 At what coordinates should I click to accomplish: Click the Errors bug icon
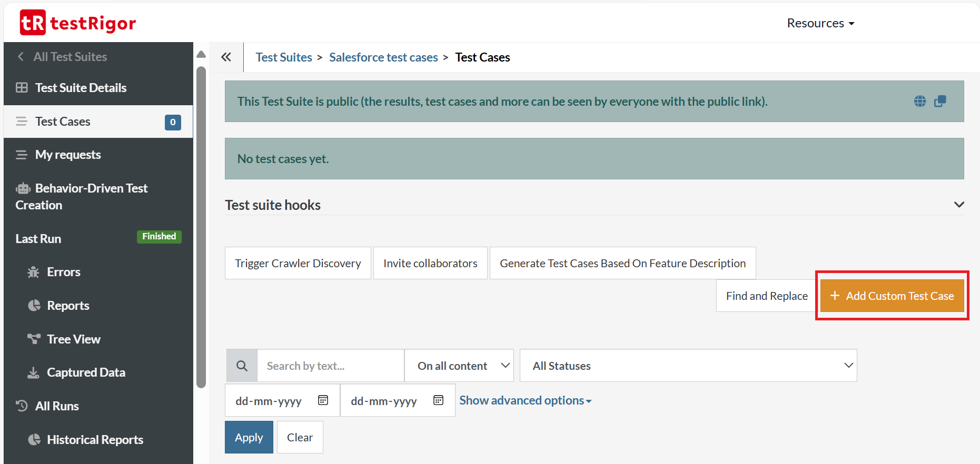coord(33,272)
